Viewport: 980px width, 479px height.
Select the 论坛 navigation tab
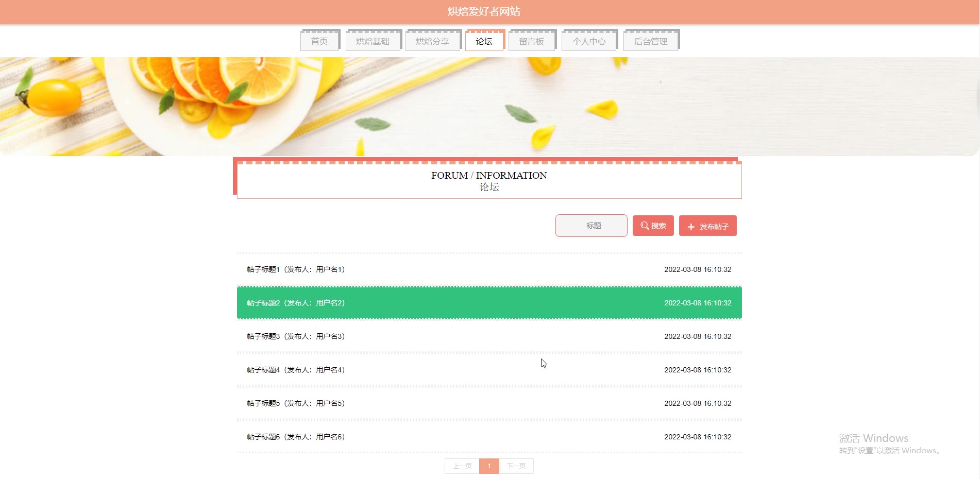484,41
